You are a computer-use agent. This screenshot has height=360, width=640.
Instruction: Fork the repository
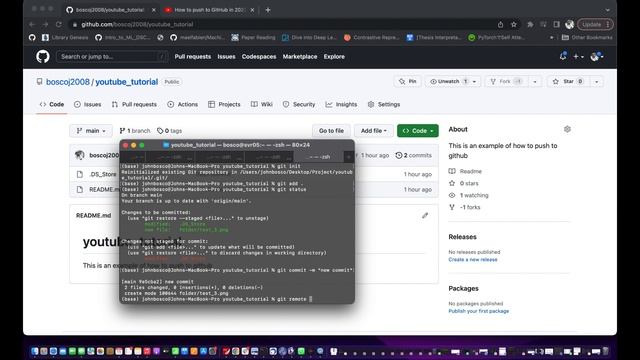pyautogui.click(x=505, y=82)
